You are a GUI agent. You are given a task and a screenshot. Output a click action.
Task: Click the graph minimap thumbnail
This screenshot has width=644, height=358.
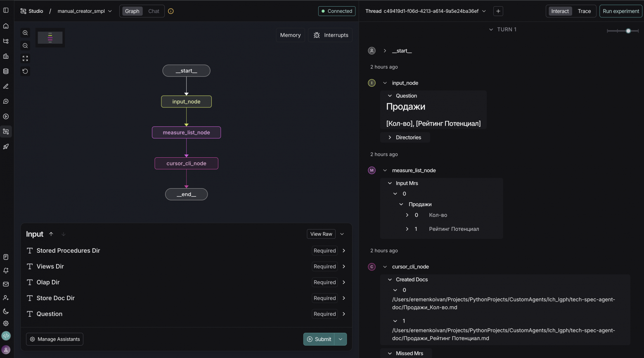tap(50, 38)
